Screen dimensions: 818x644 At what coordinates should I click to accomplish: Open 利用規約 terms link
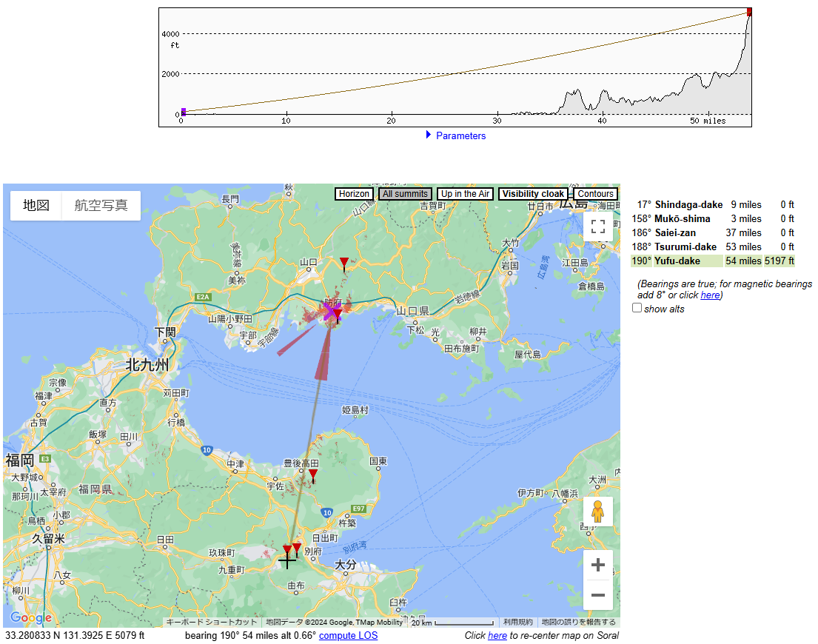click(x=517, y=622)
